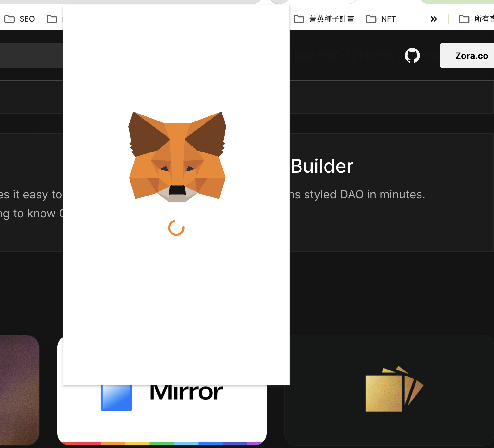Click the blue Mirror square logo
This screenshot has width=494, height=448.
pyautogui.click(x=116, y=398)
